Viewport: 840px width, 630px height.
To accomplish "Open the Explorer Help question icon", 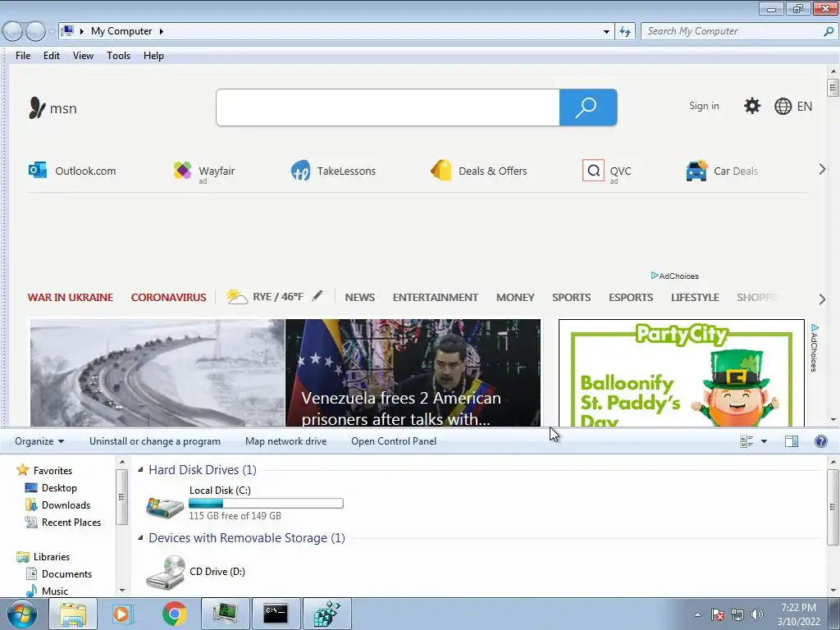I will (820, 441).
